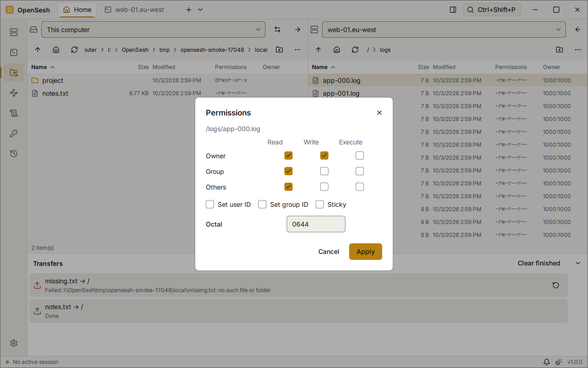Click the swap panes icon
Viewport: 588px width, 368px height.
tap(277, 29)
